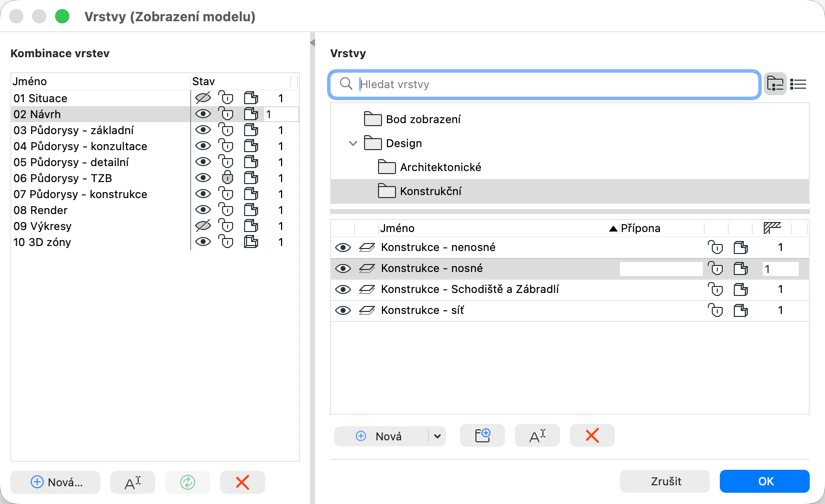Edit intersection number field of 02 Návrh
The image size is (825, 504).
pos(281,114)
